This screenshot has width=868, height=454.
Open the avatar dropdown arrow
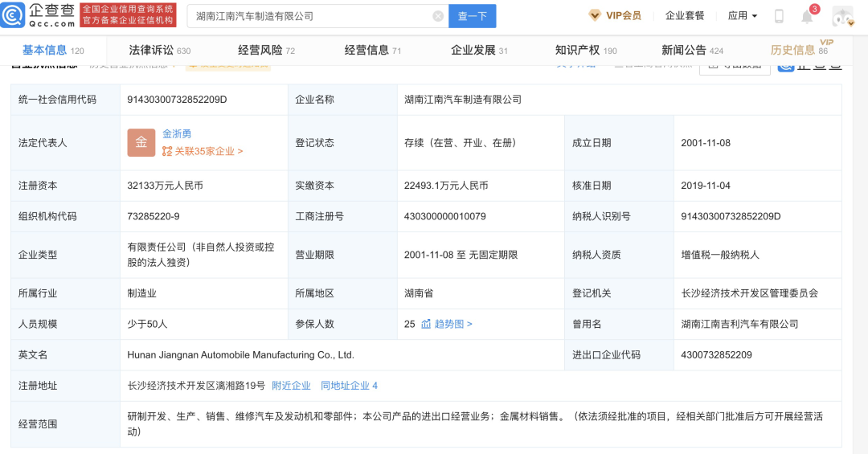coord(851,22)
